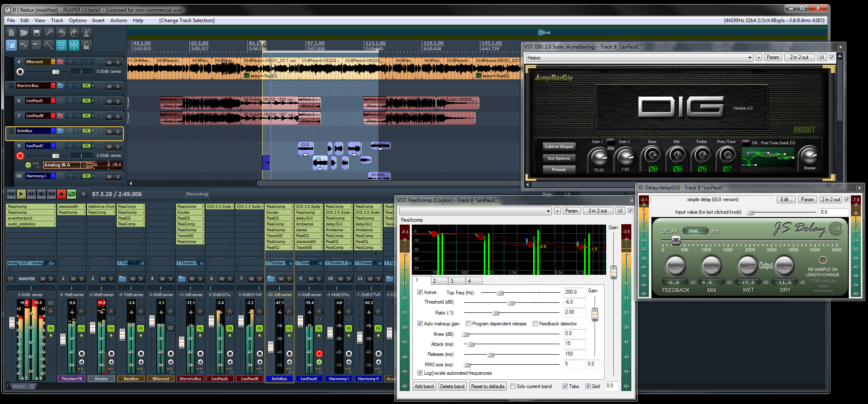Mute the BRecord track in track panel

click(x=109, y=63)
